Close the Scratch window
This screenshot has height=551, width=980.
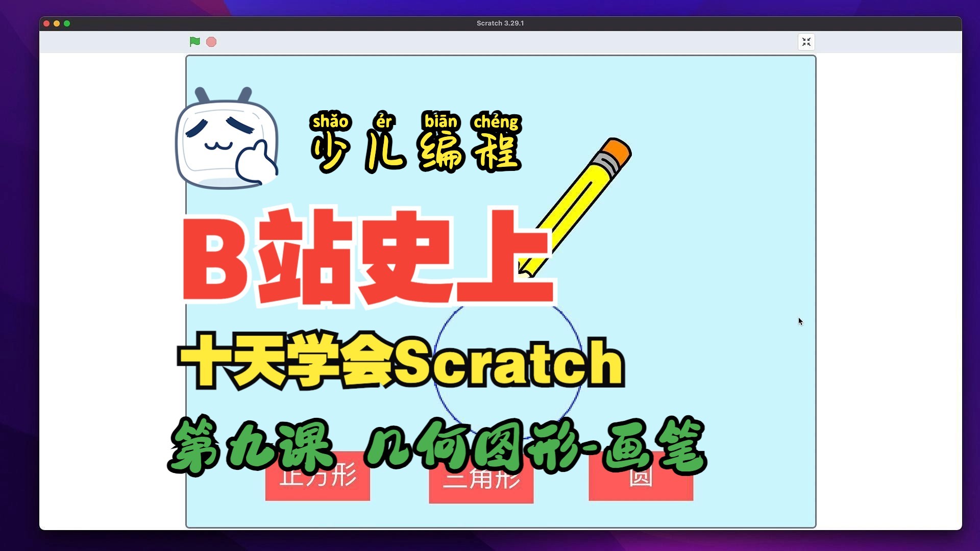pos(46,23)
